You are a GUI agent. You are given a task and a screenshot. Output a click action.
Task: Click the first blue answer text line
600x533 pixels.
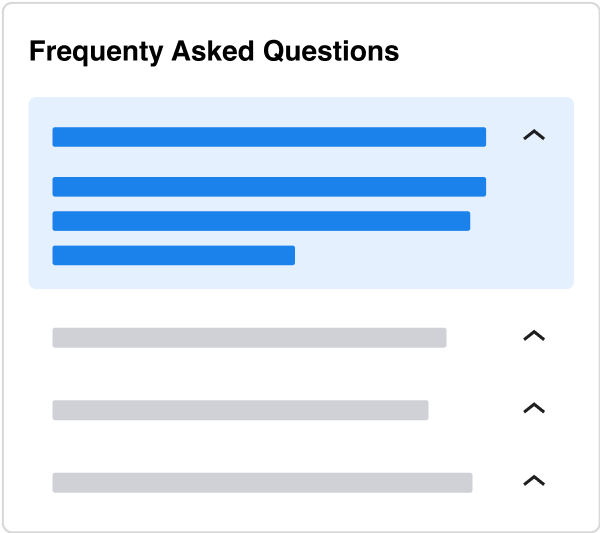[269, 187]
